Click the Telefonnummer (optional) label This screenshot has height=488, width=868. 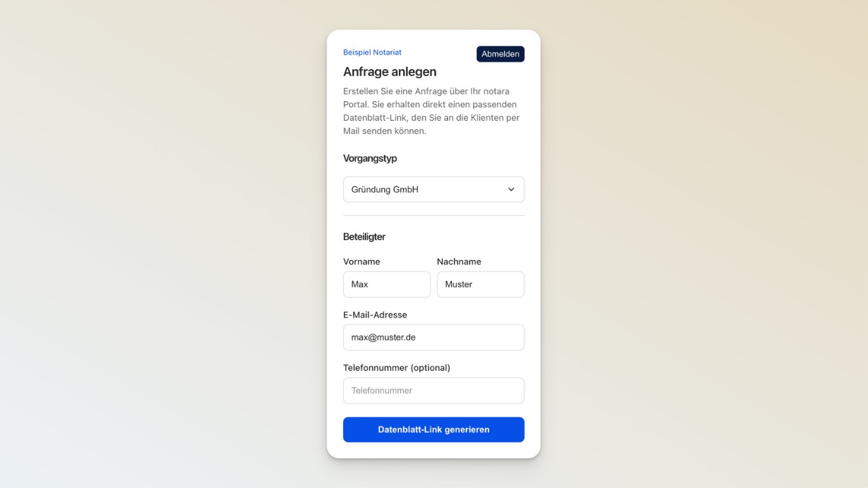[x=397, y=367]
